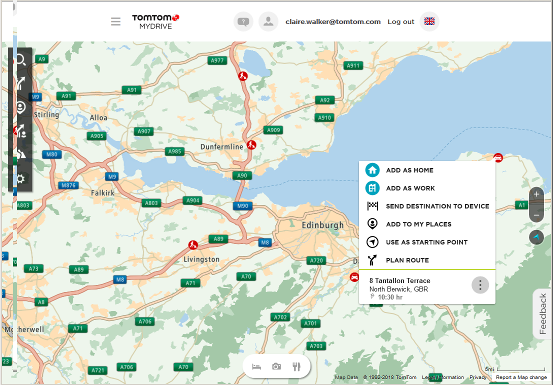Viewport: 553px width, 385px height.
Task: Toggle the camera points of interest icon
Action: [276, 367]
